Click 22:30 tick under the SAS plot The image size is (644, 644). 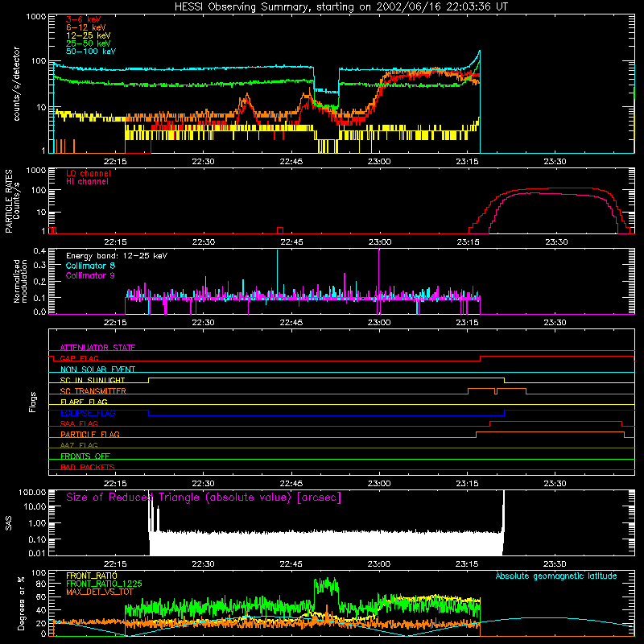(x=203, y=564)
